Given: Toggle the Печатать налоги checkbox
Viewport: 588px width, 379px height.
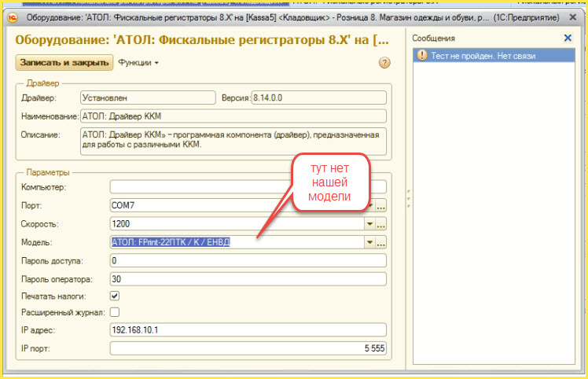Looking at the screenshot, I should pos(115,296).
